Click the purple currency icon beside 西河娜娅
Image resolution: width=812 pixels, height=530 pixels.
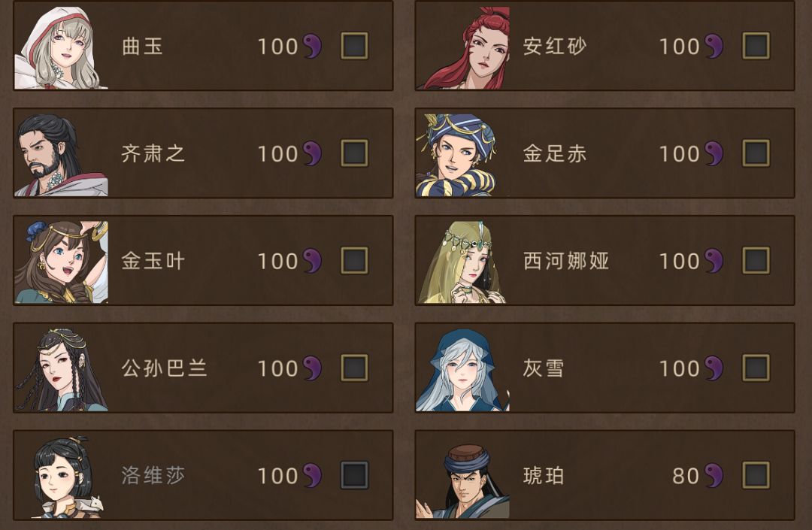coord(714,261)
